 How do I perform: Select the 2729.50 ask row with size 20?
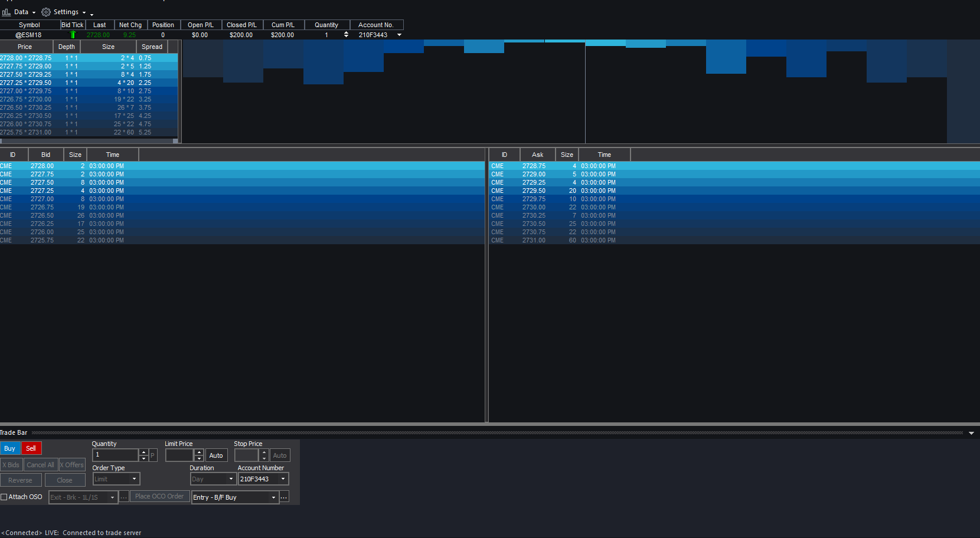(734, 191)
